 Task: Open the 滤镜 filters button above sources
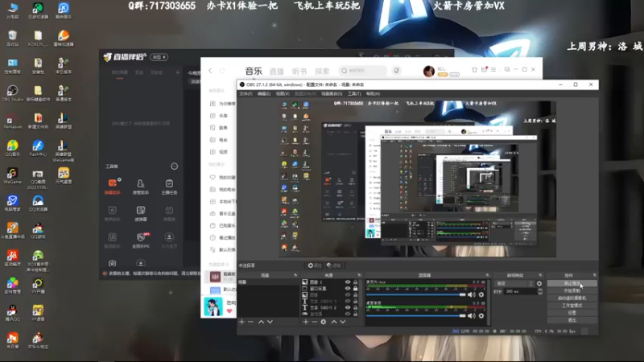pos(334,265)
